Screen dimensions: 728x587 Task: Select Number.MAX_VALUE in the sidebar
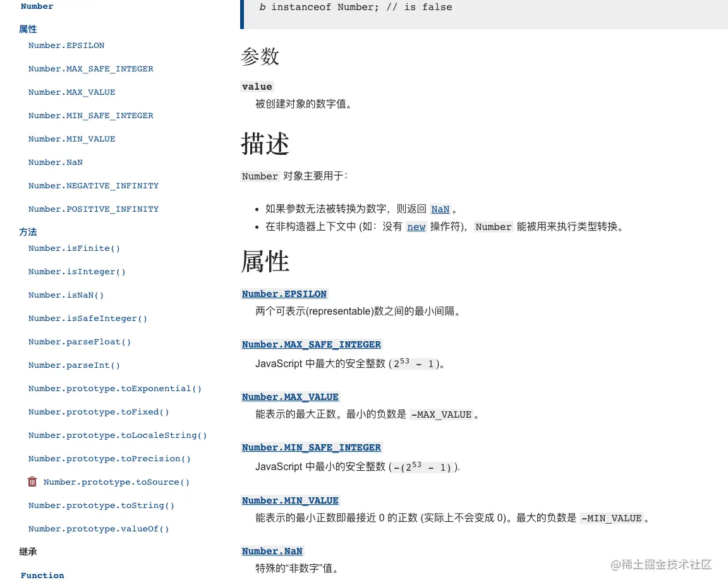pos(71,92)
